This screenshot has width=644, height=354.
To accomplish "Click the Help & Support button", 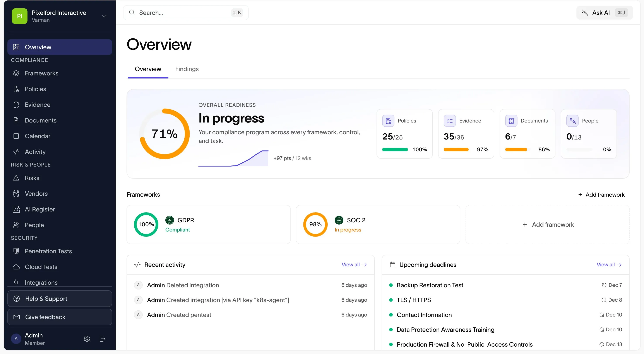I will coord(60,299).
